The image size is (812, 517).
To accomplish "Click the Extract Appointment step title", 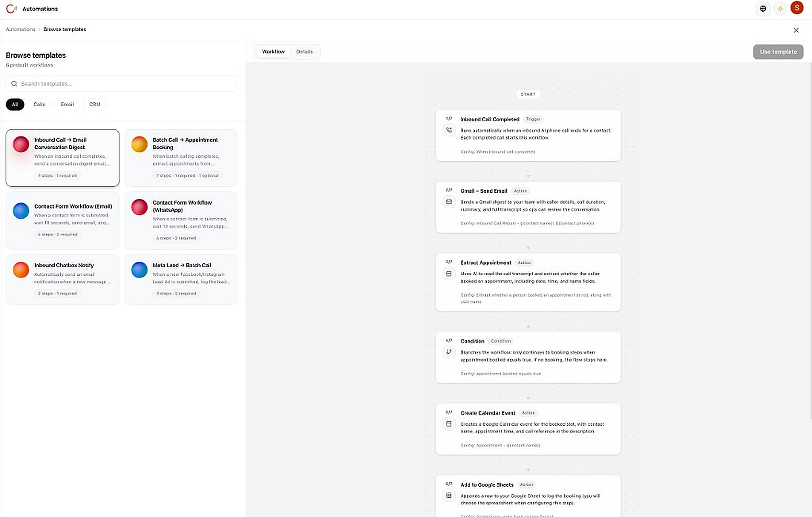I will click(x=486, y=263).
